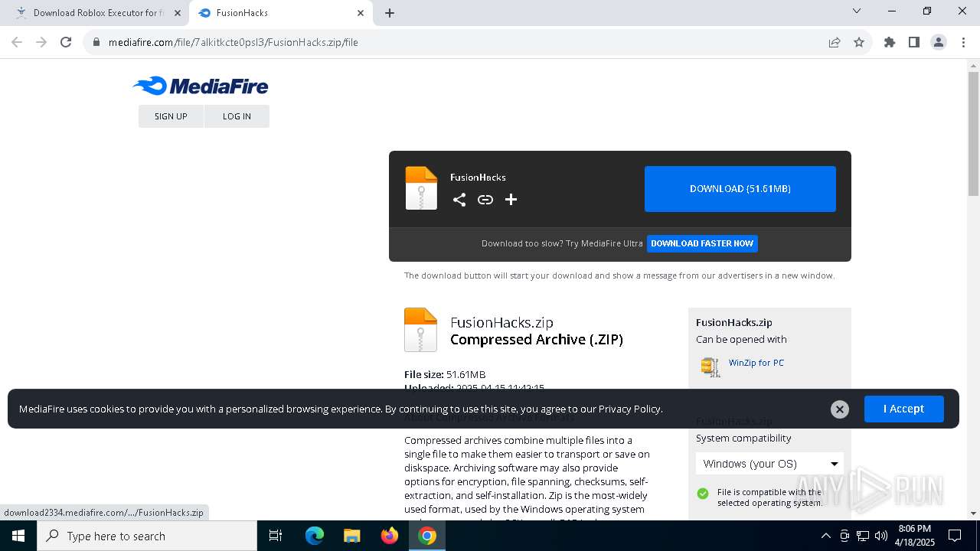Click the address bar URL
Image resolution: width=980 pixels, height=551 pixels.
[234, 42]
